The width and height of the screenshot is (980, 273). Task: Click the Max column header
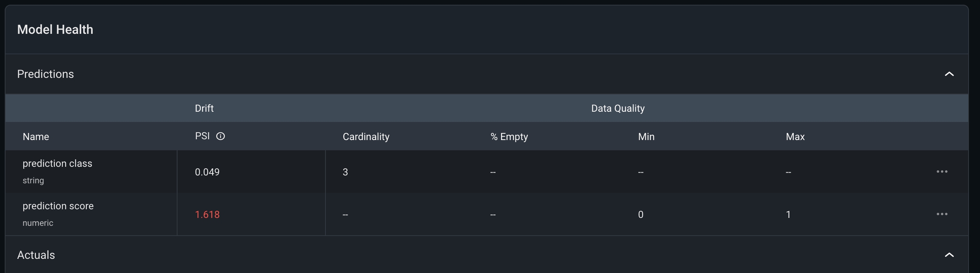click(795, 137)
